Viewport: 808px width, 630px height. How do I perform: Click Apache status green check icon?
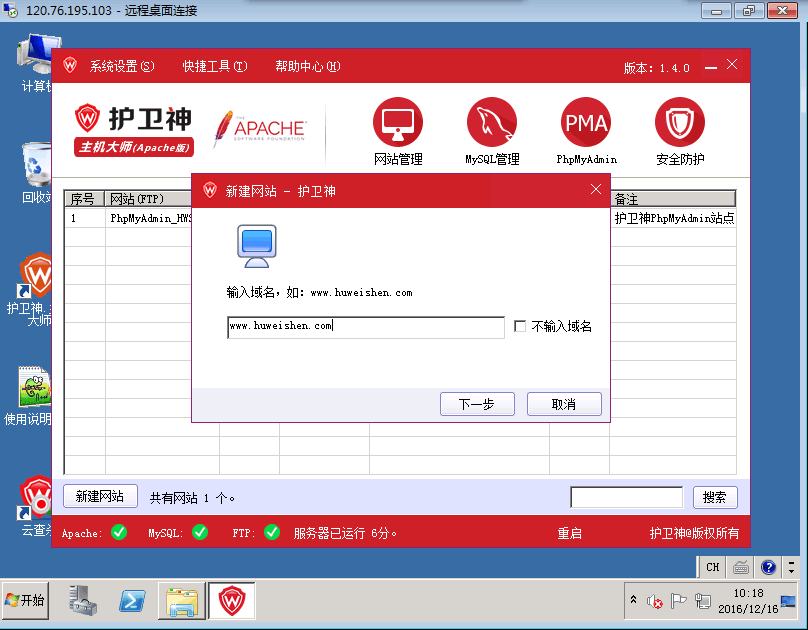click(x=119, y=532)
